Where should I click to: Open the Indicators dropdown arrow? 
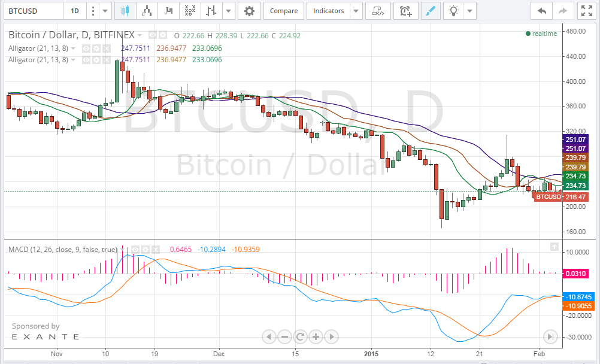point(356,11)
